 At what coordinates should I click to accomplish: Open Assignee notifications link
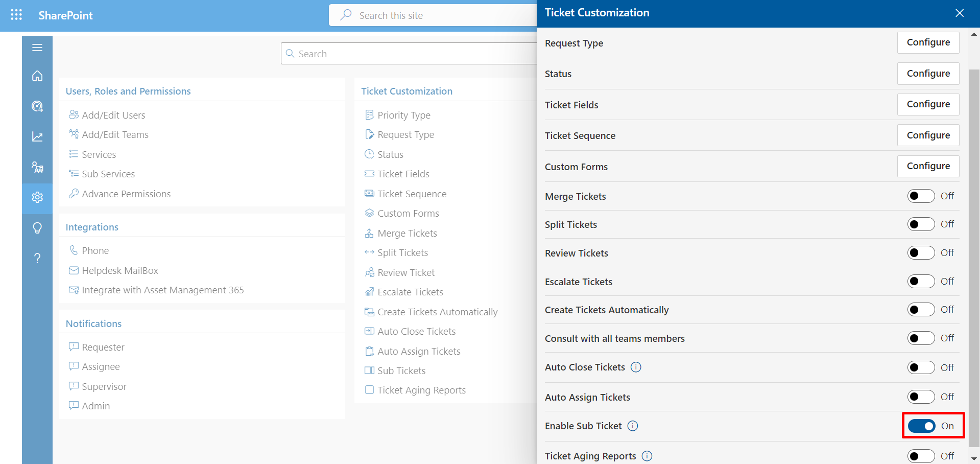[101, 367]
